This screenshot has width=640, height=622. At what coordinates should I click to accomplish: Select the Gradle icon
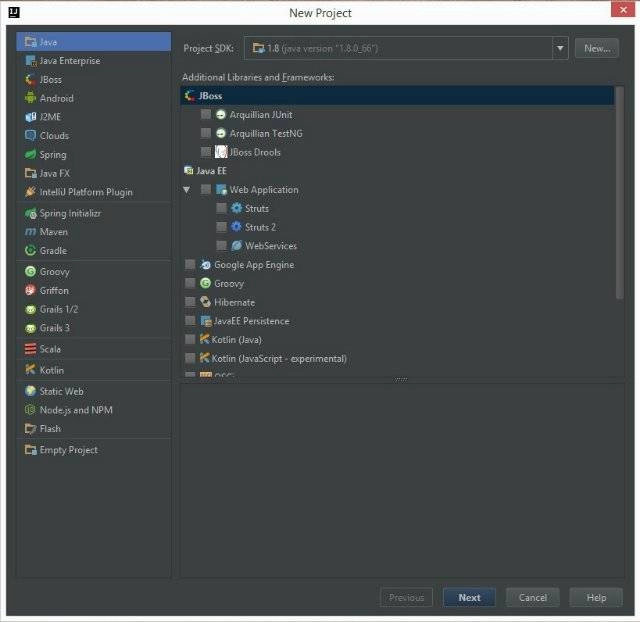31,251
